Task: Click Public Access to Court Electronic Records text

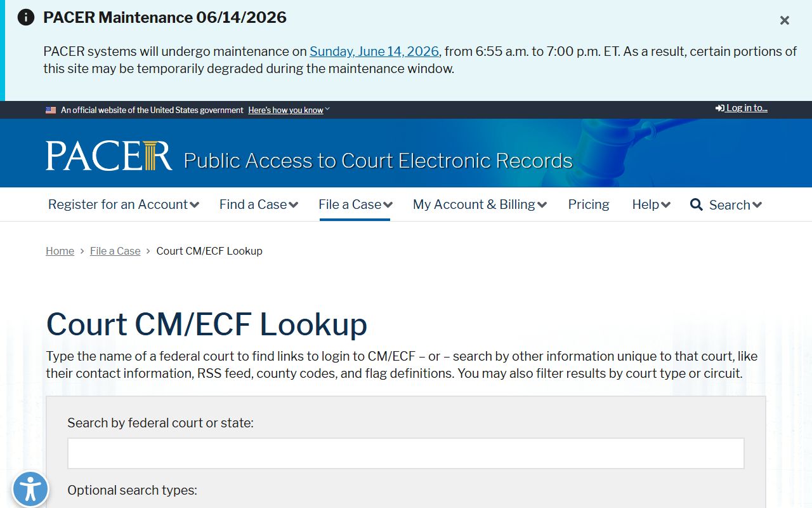Action: (x=378, y=161)
